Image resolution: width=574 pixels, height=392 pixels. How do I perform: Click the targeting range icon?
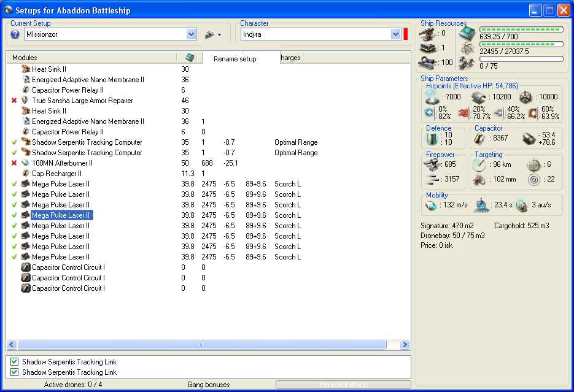[x=479, y=164]
